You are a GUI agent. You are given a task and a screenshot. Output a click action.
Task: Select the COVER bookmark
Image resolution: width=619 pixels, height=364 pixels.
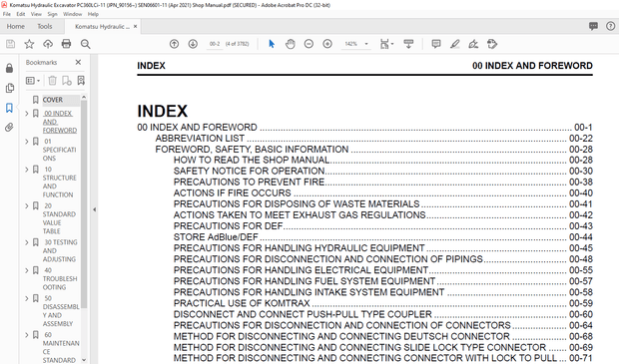53,100
